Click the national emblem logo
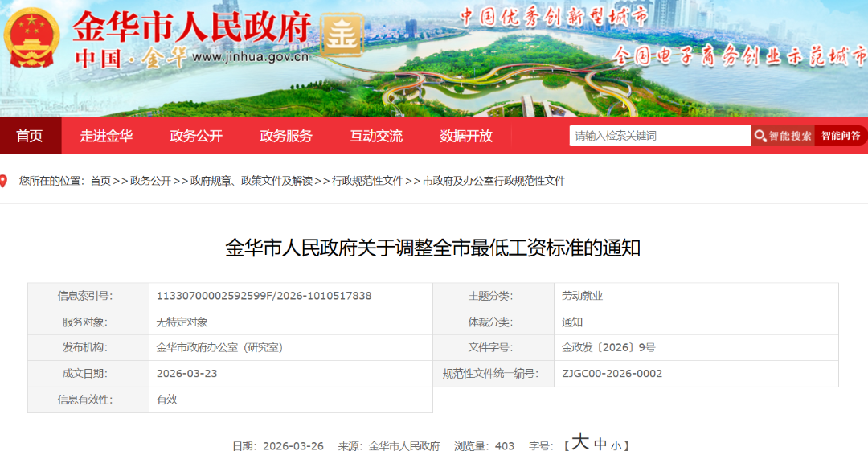868x455 pixels. tap(31, 37)
